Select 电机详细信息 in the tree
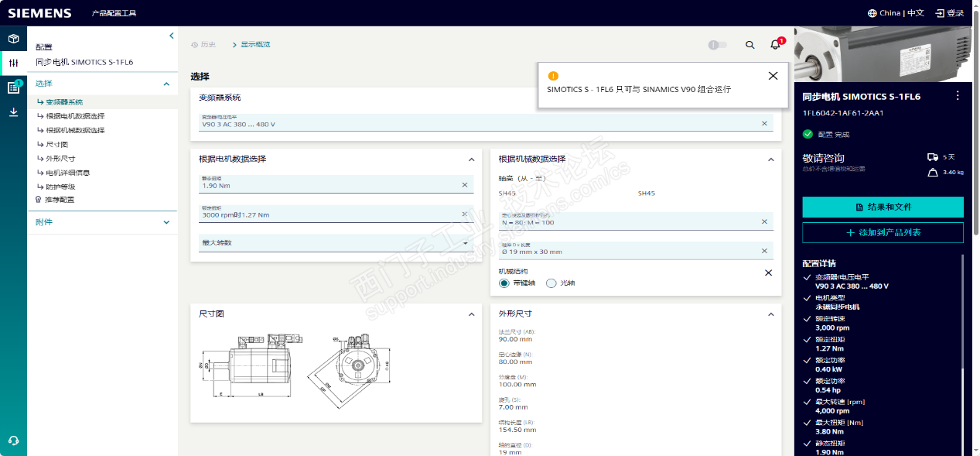 pos(67,173)
